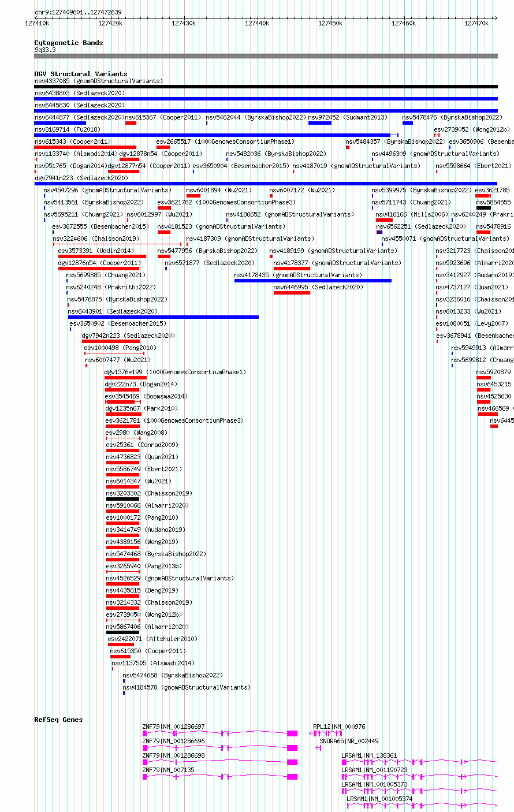
Task: Click esv3573391 (Uddin2014) variant label
Action: tap(96, 251)
